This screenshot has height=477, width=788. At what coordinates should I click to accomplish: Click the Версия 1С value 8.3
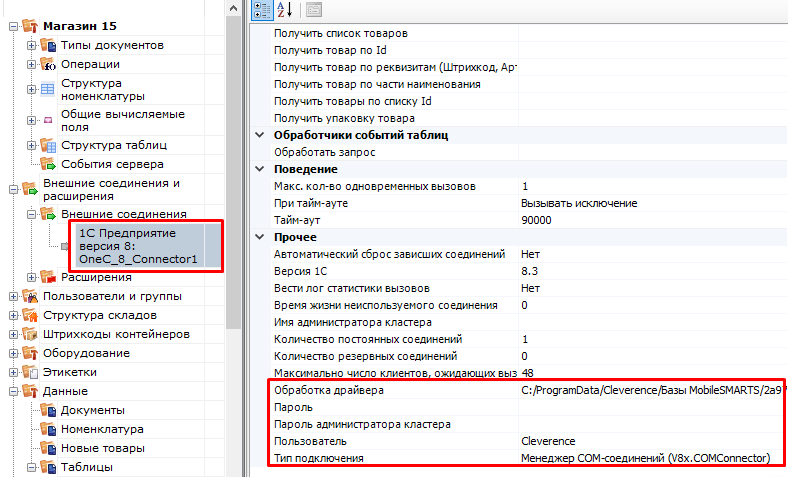tap(652, 271)
